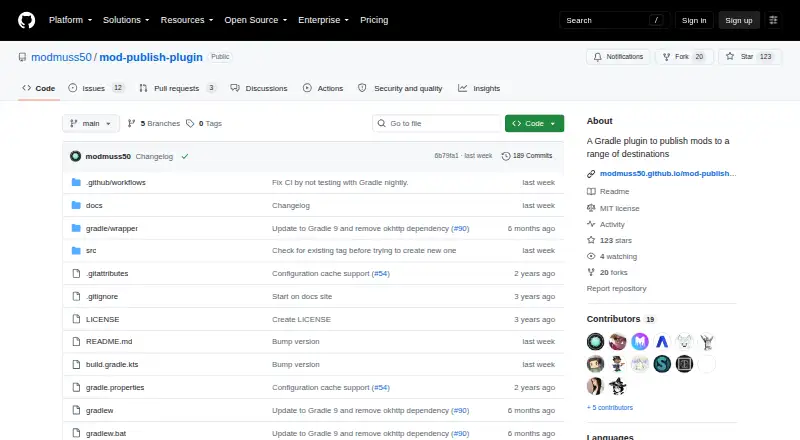Switch to the Insights tab
This screenshot has height=440, width=800.
(479, 88)
